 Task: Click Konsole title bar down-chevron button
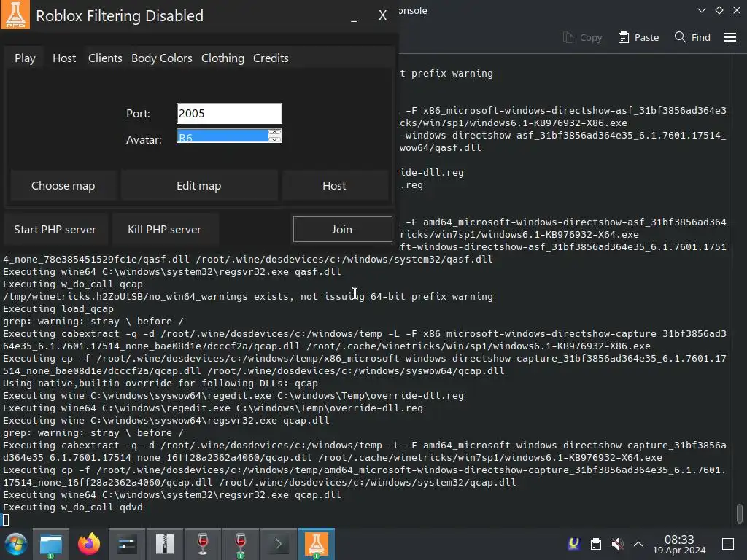click(702, 10)
